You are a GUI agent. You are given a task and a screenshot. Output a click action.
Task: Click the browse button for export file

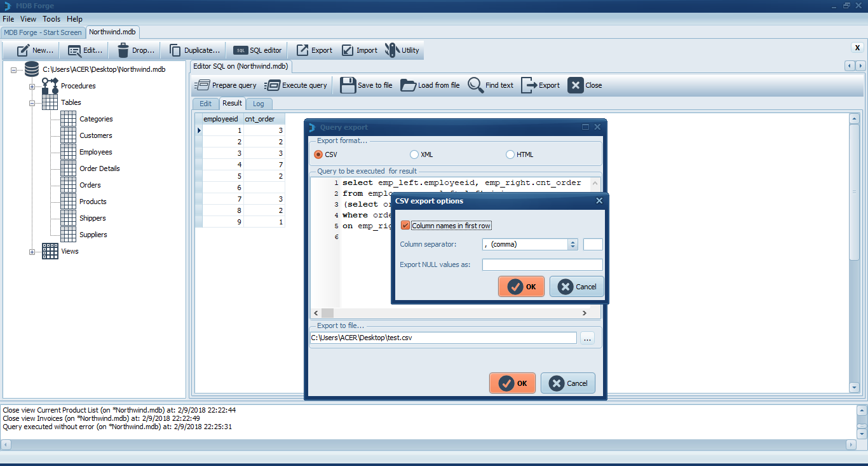[x=587, y=338]
